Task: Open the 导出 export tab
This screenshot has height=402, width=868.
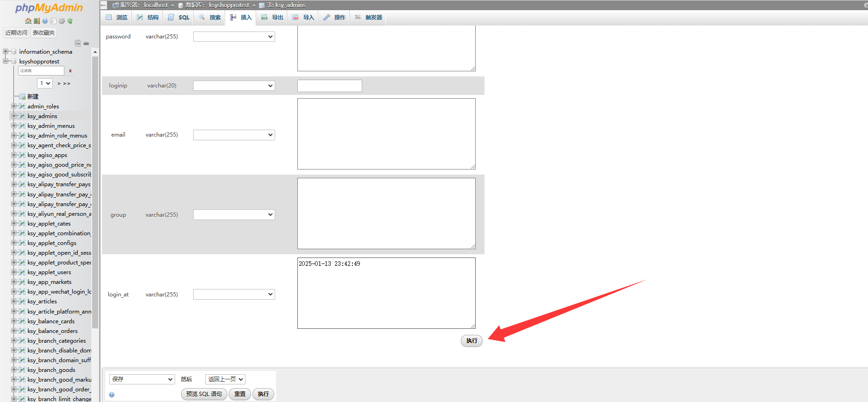Action: (272, 18)
